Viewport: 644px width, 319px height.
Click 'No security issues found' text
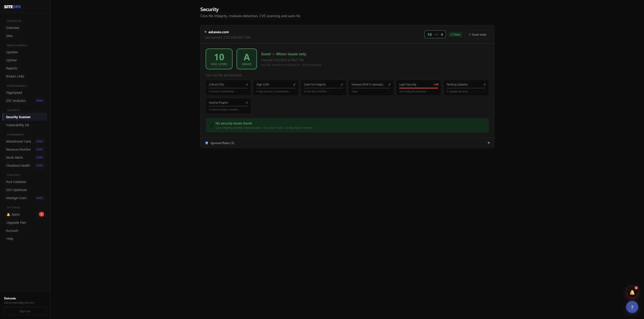pyautogui.click(x=234, y=123)
